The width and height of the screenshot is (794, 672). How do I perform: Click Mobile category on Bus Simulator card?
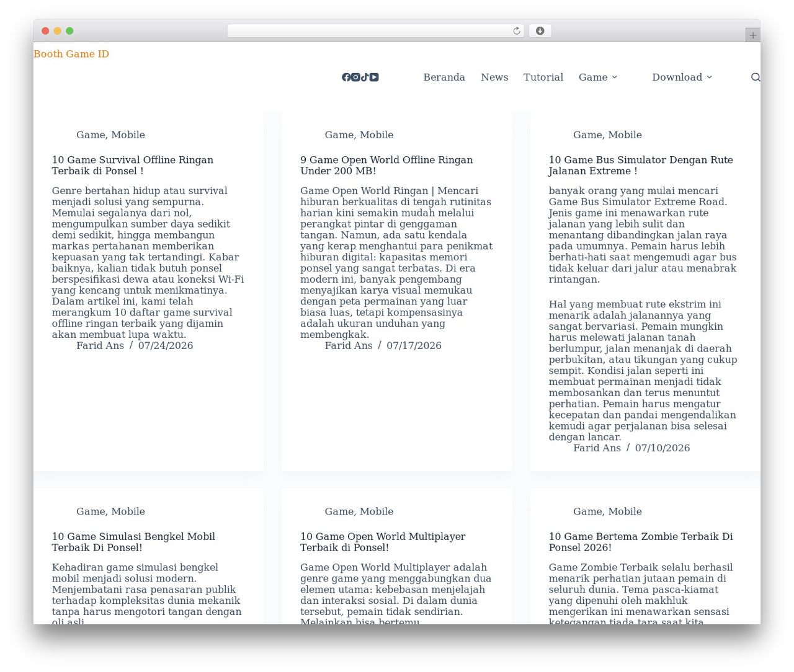(625, 135)
